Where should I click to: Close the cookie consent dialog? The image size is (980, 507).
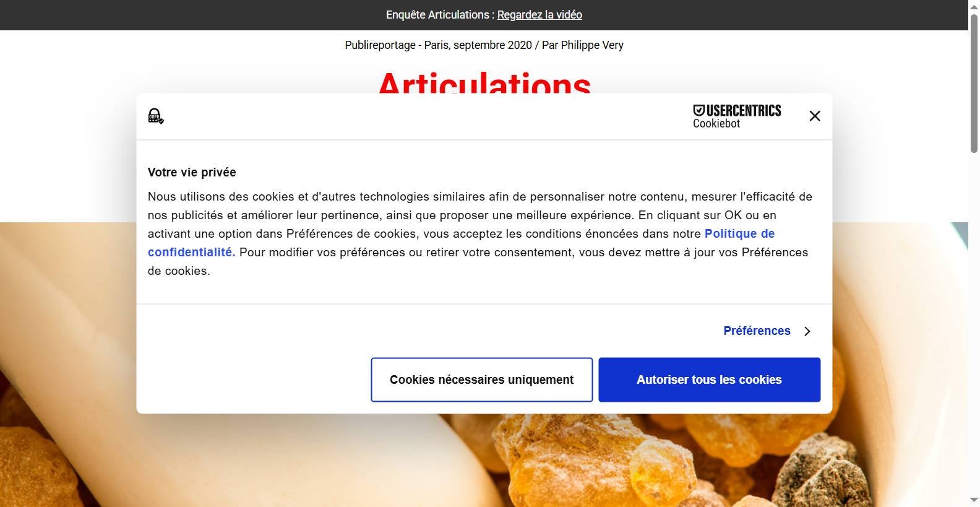tap(815, 116)
